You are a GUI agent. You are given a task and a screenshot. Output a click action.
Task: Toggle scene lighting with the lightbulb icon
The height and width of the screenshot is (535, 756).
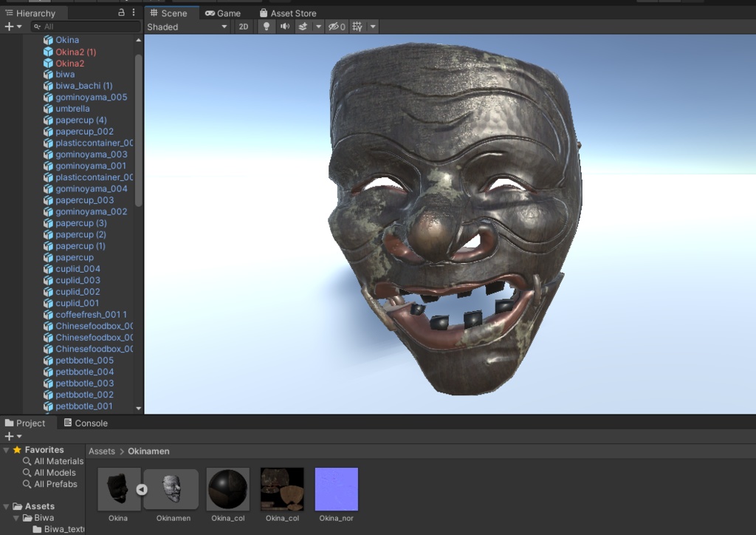tap(267, 27)
